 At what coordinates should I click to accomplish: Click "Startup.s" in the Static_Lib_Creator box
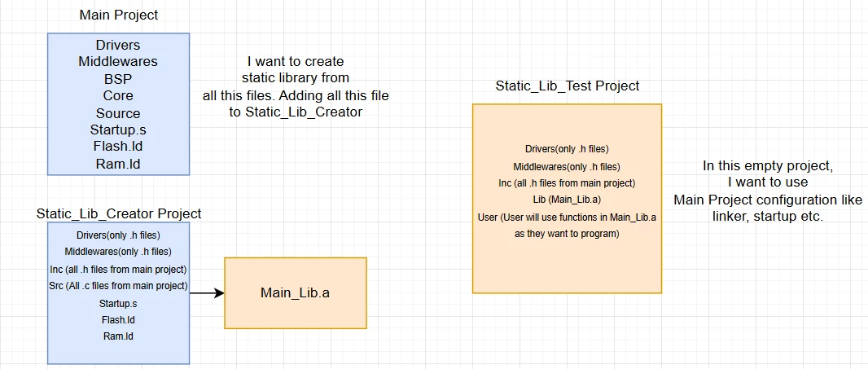tap(118, 304)
